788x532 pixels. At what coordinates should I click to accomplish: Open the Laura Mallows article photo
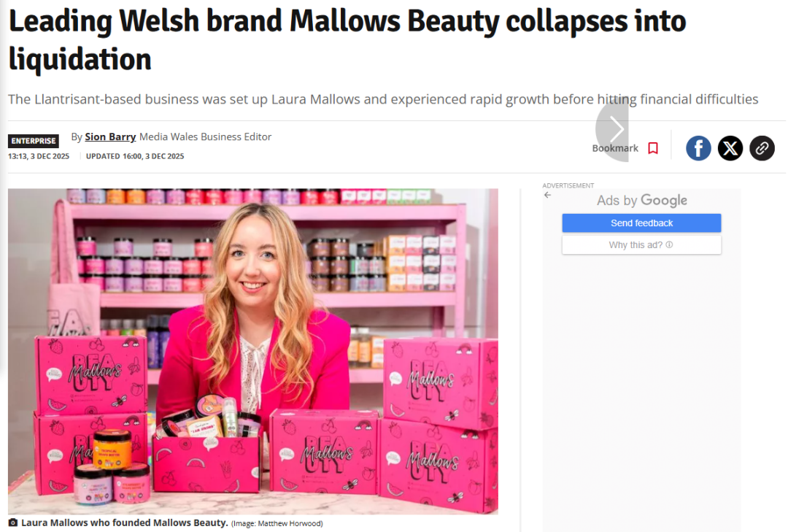[x=252, y=351]
